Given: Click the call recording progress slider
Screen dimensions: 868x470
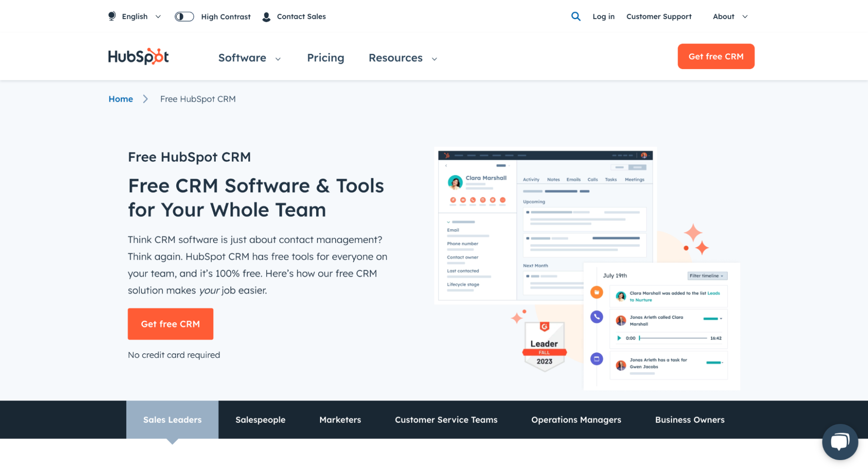Looking at the screenshot, I should point(673,338).
